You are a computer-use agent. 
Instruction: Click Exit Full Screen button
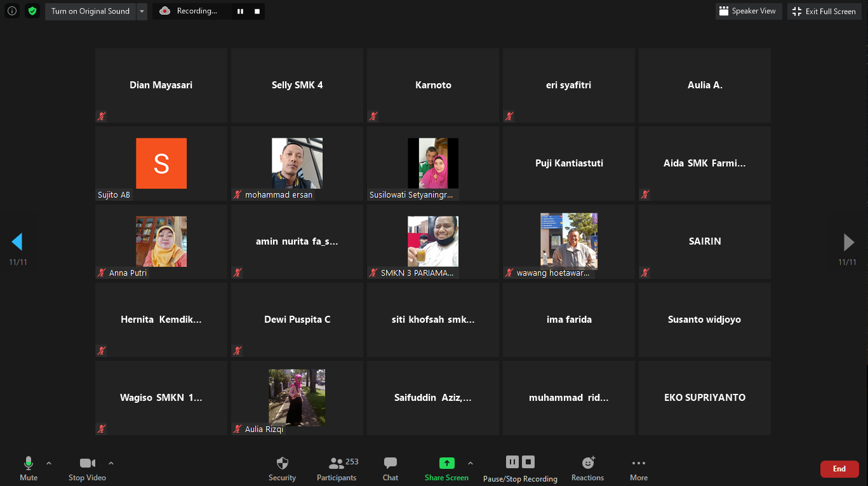[x=824, y=11]
